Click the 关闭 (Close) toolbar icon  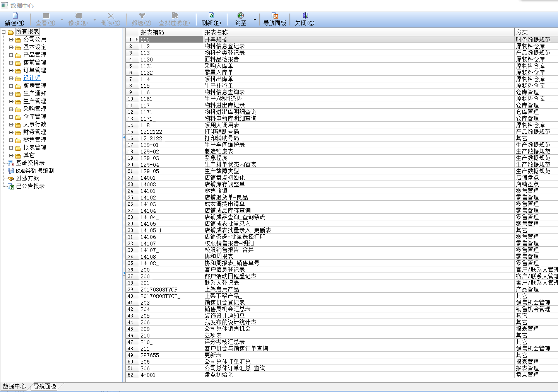(x=305, y=16)
